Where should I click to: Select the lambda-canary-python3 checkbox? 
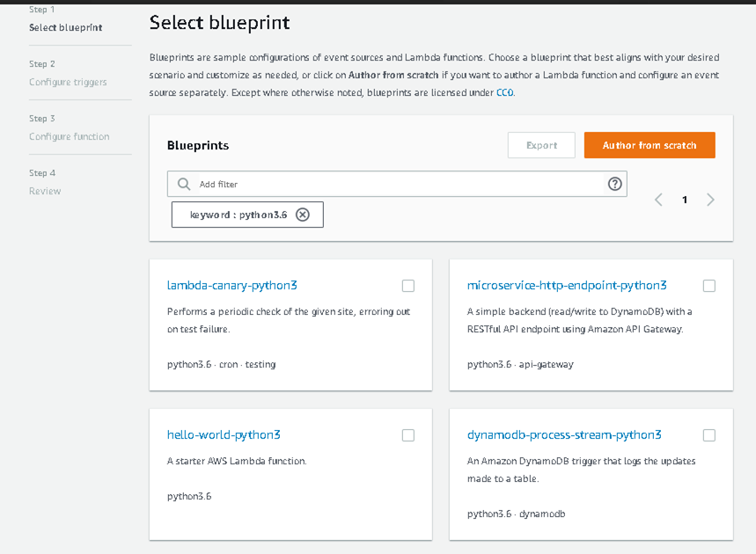pos(407,286)
